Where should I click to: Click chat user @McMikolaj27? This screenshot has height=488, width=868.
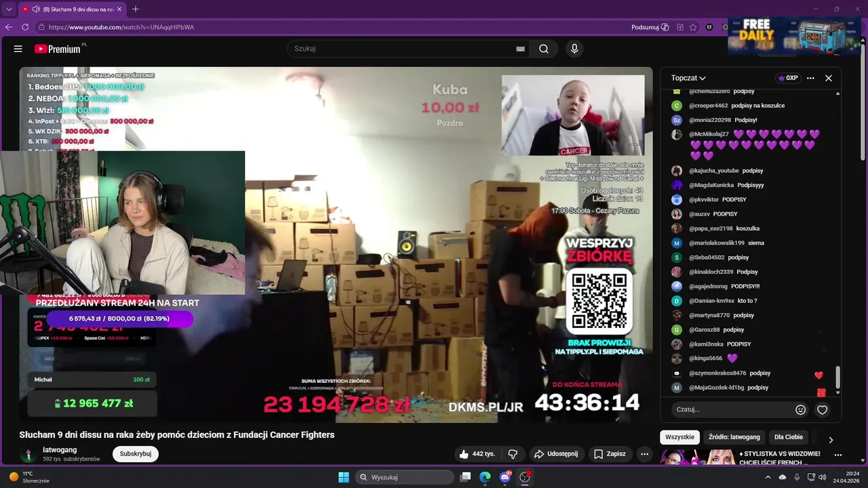tap(709, 134)
